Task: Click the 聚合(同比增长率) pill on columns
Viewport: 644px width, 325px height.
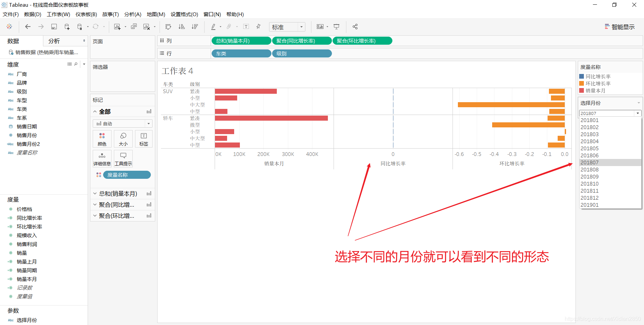Action: click(x=302, y=41)
